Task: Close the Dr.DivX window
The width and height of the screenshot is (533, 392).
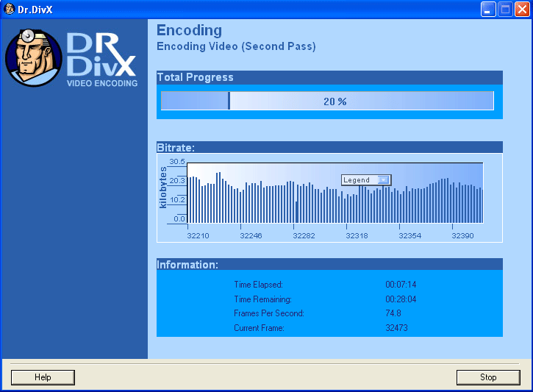Action: (522, 10)
